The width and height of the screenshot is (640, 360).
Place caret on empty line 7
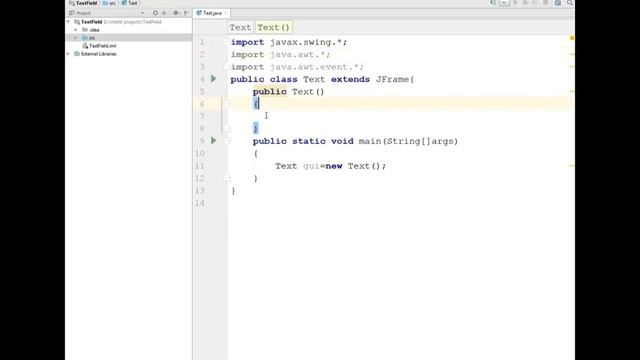pos(400,116)
